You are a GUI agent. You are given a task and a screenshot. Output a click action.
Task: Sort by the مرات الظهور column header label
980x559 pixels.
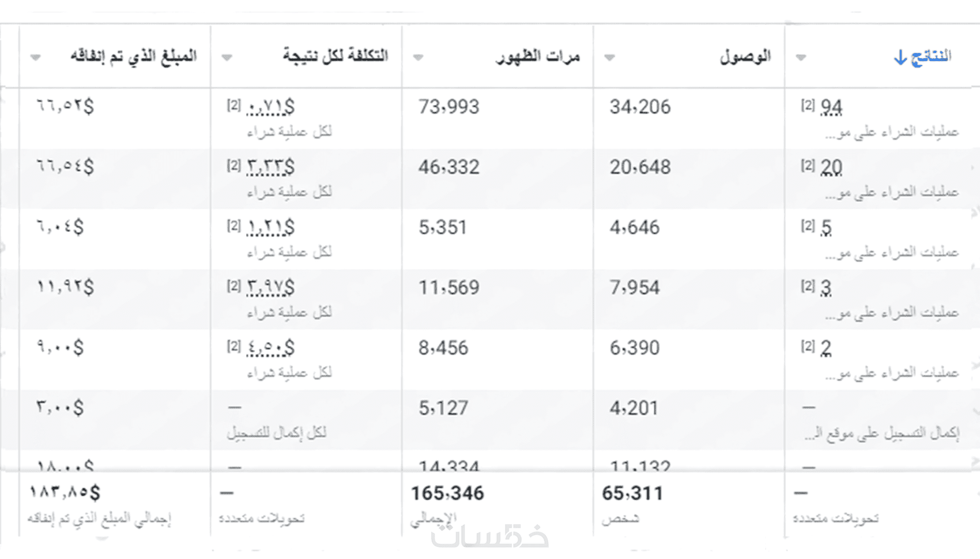click(537, 56)
